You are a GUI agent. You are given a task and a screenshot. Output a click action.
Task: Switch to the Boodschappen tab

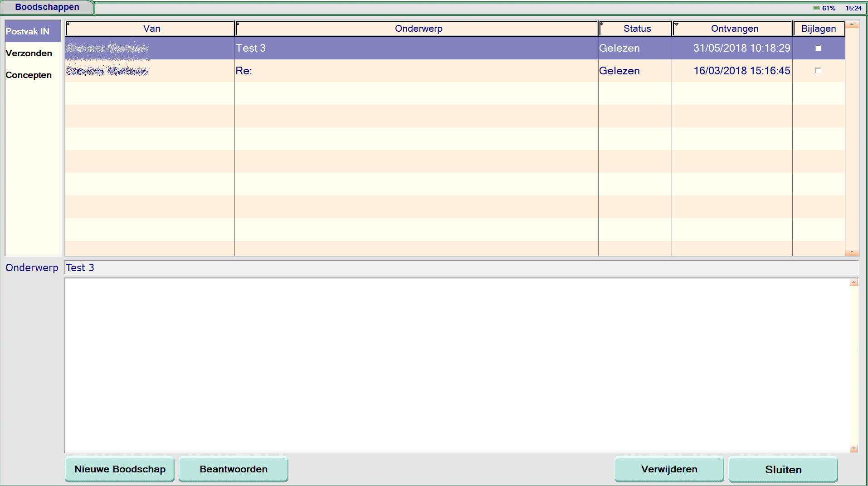47,7
